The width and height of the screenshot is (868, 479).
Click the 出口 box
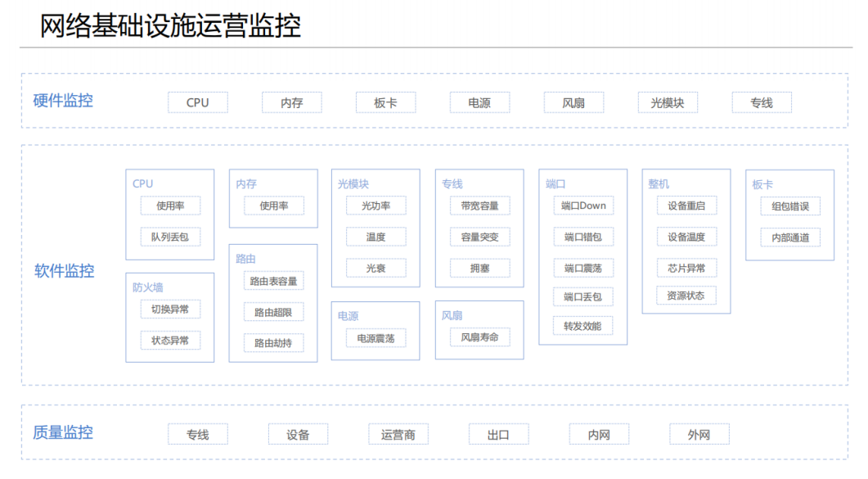[x=499, y=435]
